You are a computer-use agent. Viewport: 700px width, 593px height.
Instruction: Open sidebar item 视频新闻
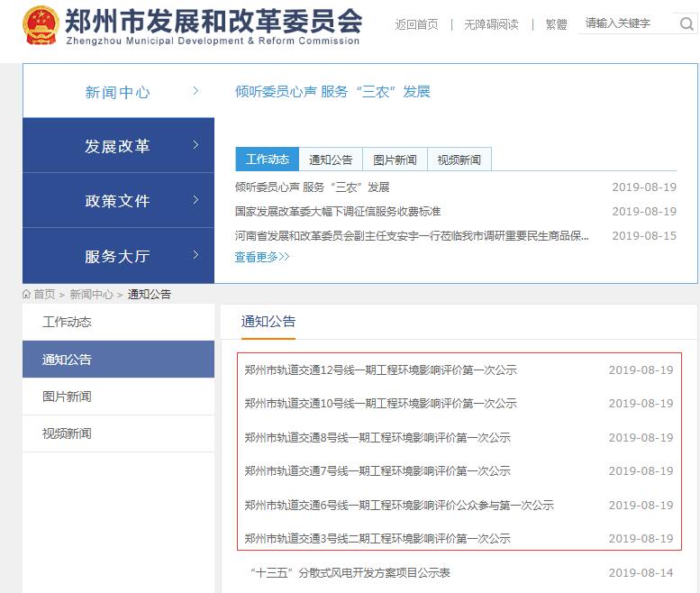point(118,433)
